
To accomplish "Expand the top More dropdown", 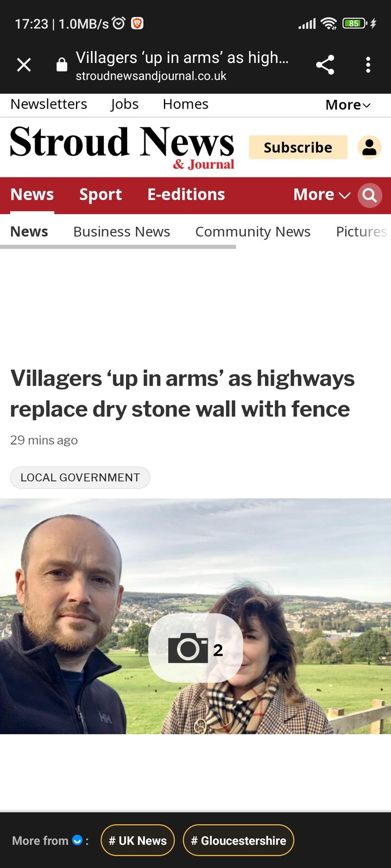I will (348, 105).
